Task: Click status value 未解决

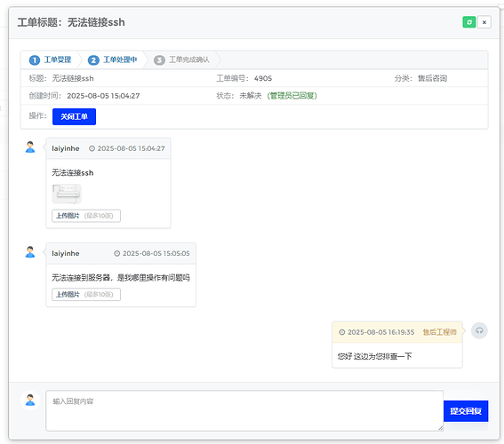Action: [x=251, y=96]
